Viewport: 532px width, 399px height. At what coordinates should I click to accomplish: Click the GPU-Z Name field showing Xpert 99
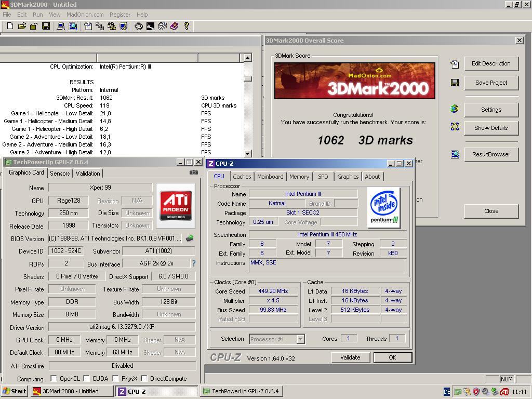[100, 187]
